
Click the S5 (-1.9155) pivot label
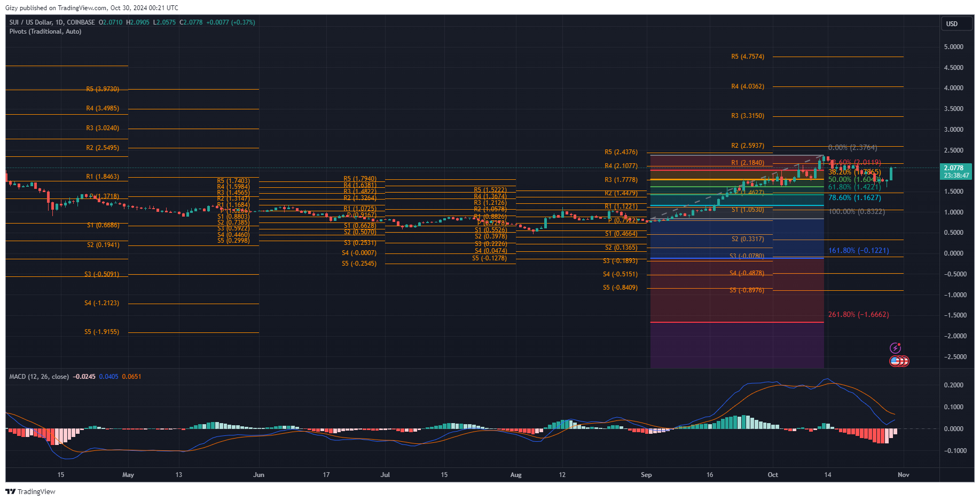[101, 332]
